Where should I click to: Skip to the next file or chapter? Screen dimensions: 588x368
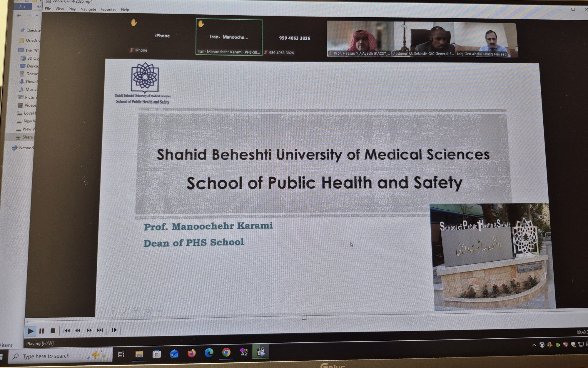tap(100, 330)
